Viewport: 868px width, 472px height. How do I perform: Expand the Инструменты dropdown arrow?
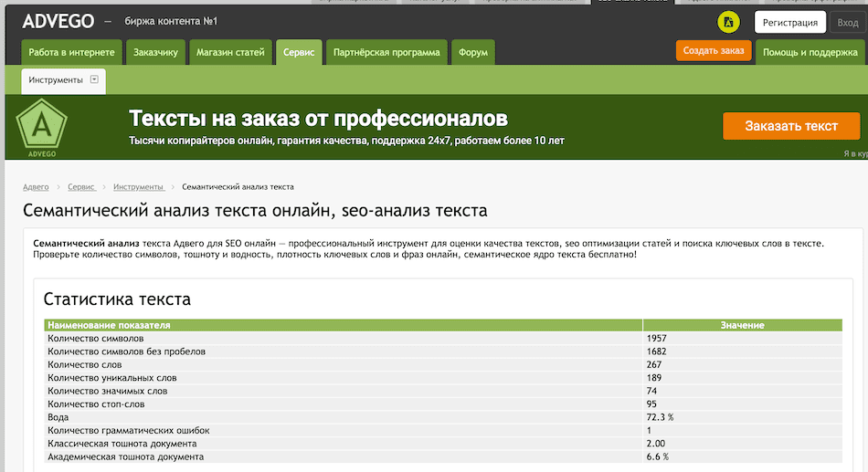94,80
